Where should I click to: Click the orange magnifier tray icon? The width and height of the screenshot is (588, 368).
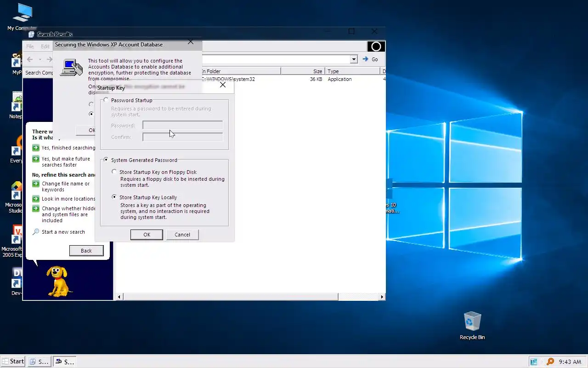click(549, 362)
